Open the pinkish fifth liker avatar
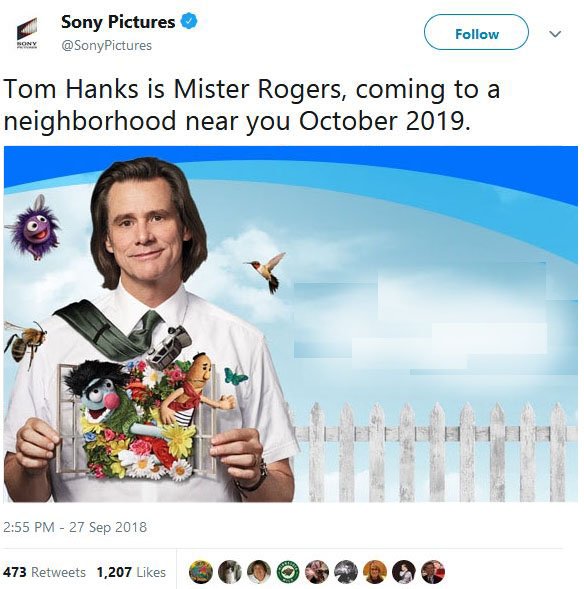This screenshot has height=589, width=584. point(317,572)
